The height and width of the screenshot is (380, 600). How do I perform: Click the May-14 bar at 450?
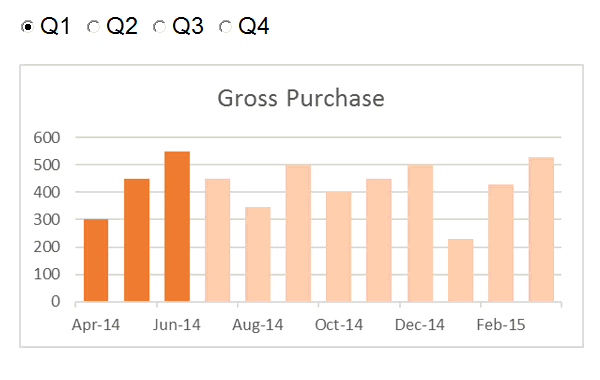tap(137, 240)
